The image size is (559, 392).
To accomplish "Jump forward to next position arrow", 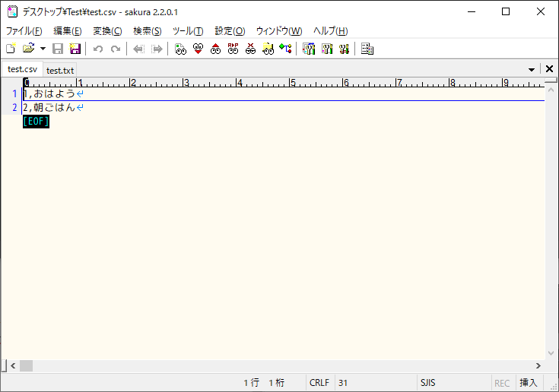I will coord(157,49).
